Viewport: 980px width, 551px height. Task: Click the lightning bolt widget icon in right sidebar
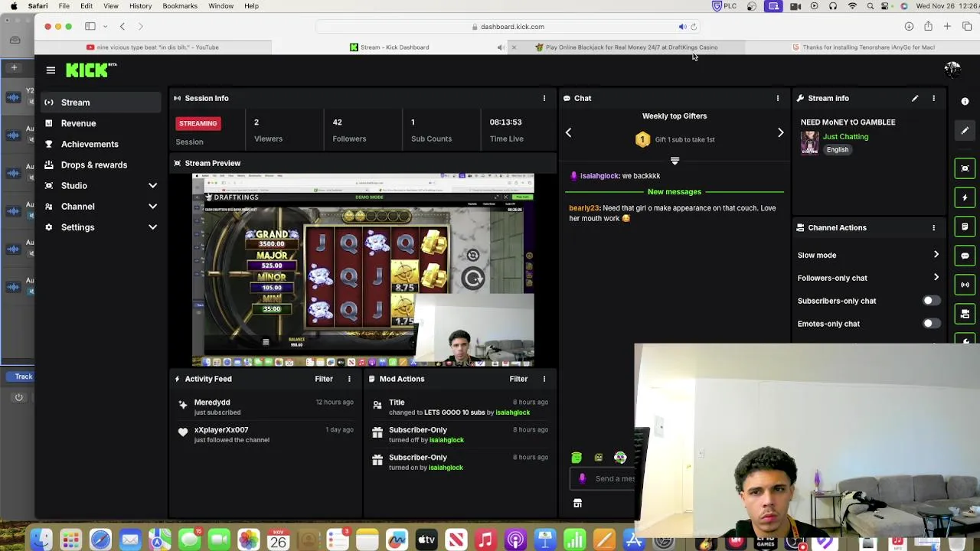tap(965, 197)
